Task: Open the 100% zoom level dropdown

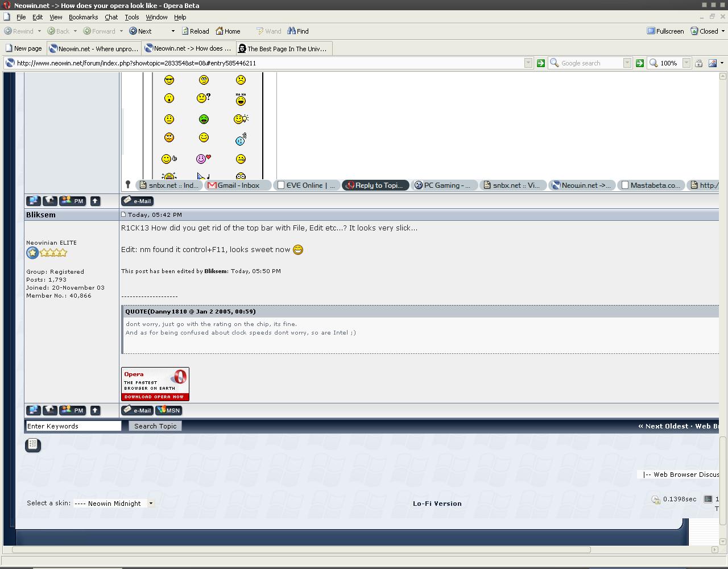Action: [x=686, y=63]
